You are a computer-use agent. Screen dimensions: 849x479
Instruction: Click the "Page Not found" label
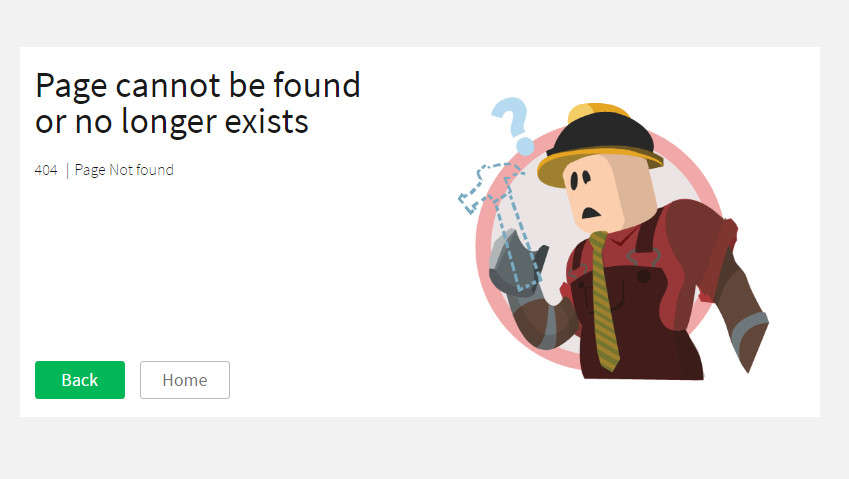(x=124, y=170)
